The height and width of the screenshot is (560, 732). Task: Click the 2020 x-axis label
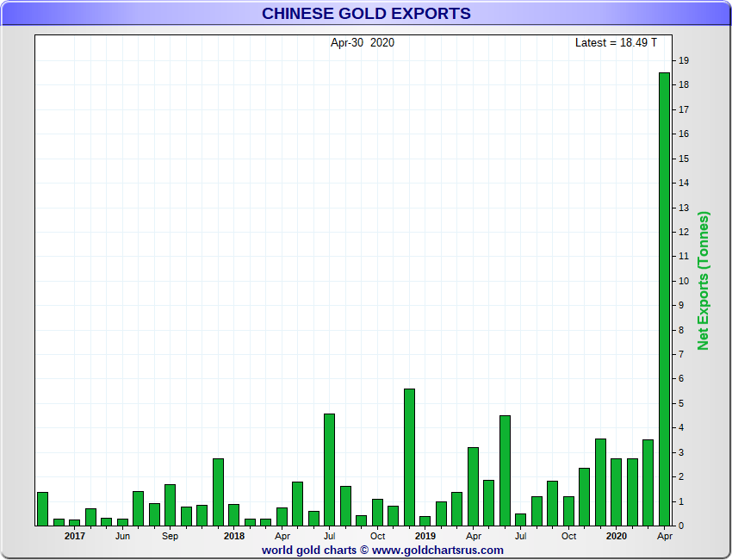617,536
